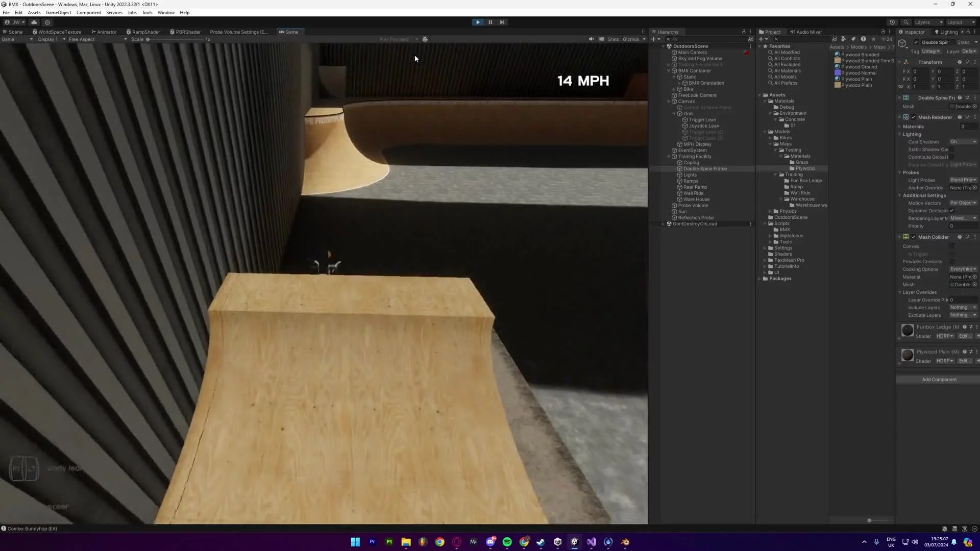The image size is (980, 551).
Task: Click the Add Component button
Action: tap(938, 380)
